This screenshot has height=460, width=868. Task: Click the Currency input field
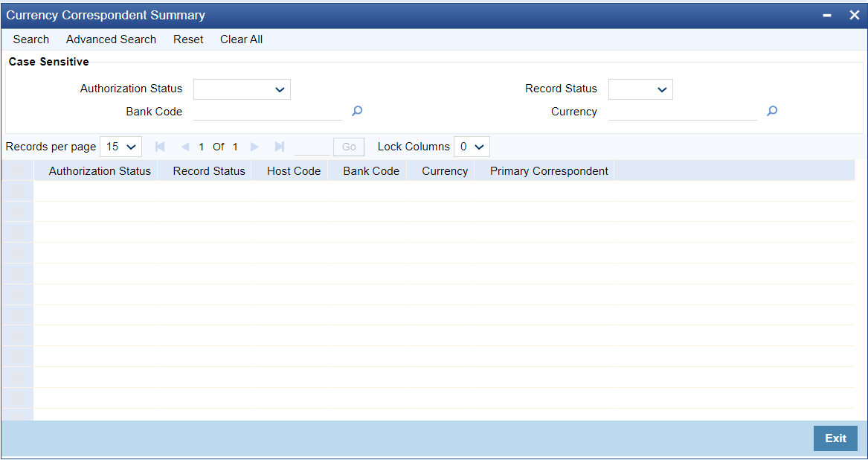[x=683, y=112]
